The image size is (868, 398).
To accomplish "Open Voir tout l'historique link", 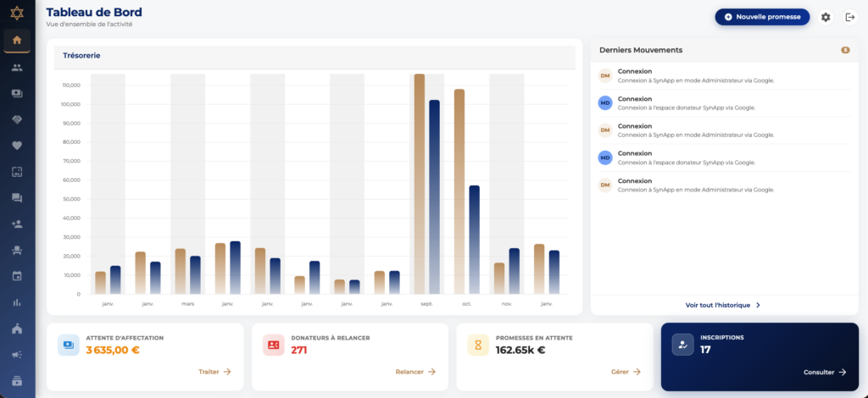I will (723, 305).
